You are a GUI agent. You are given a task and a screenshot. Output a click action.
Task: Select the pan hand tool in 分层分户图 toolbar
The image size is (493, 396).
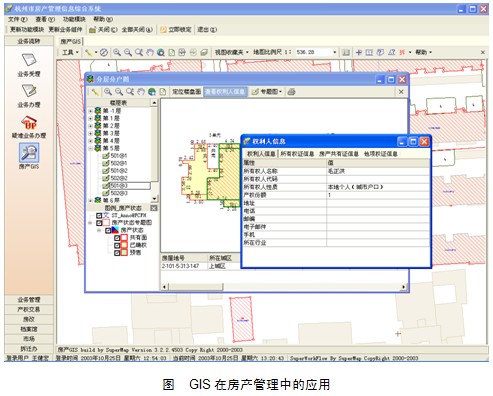tap(141, 92)
